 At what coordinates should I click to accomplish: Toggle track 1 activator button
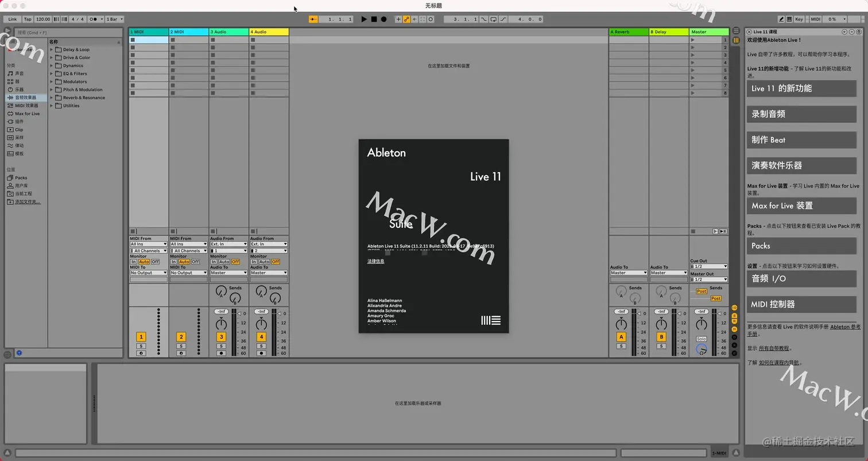click(141, 337)
